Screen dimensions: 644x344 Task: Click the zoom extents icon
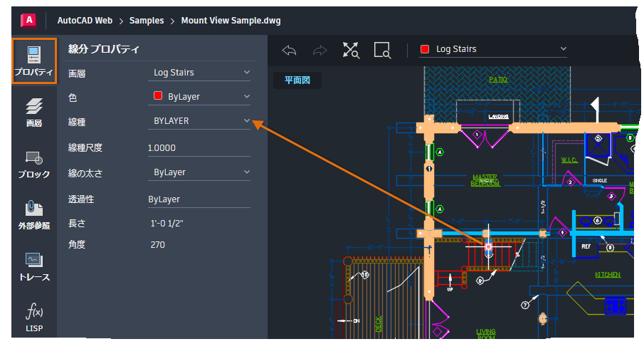point(351,50)
